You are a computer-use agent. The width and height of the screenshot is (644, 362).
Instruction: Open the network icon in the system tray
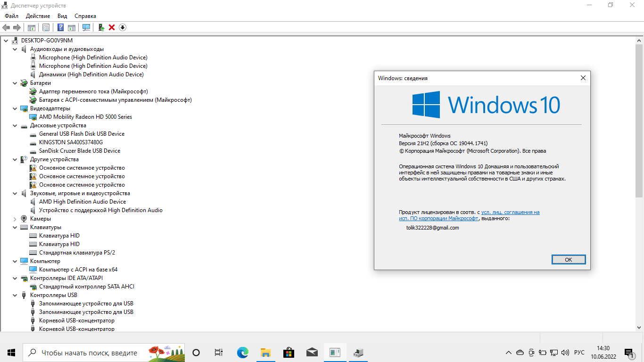554,353
